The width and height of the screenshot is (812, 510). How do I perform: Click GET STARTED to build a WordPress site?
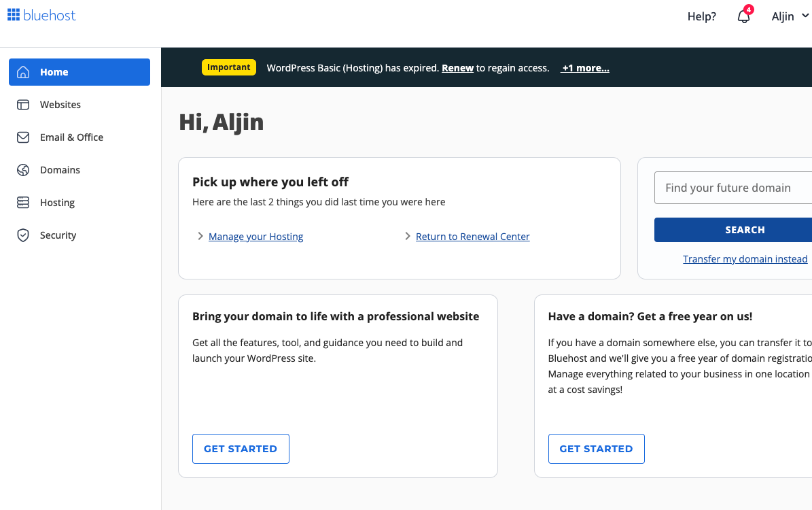241,448
